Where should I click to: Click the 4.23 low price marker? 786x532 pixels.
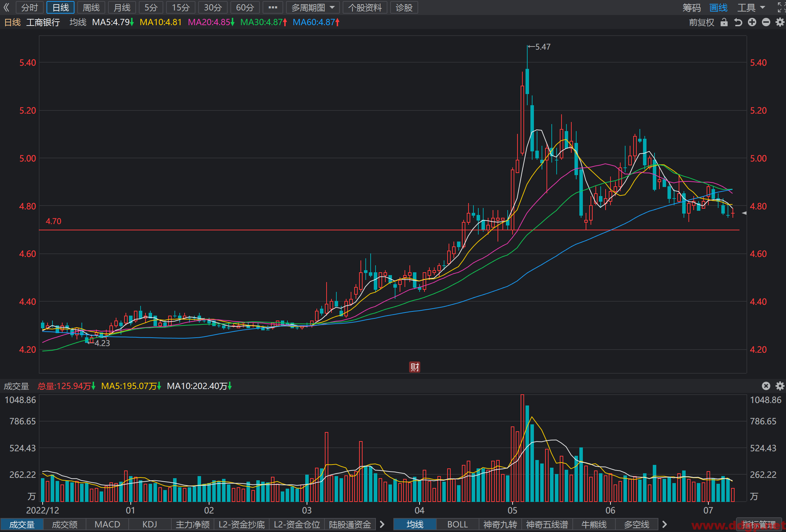pos(99,343)
